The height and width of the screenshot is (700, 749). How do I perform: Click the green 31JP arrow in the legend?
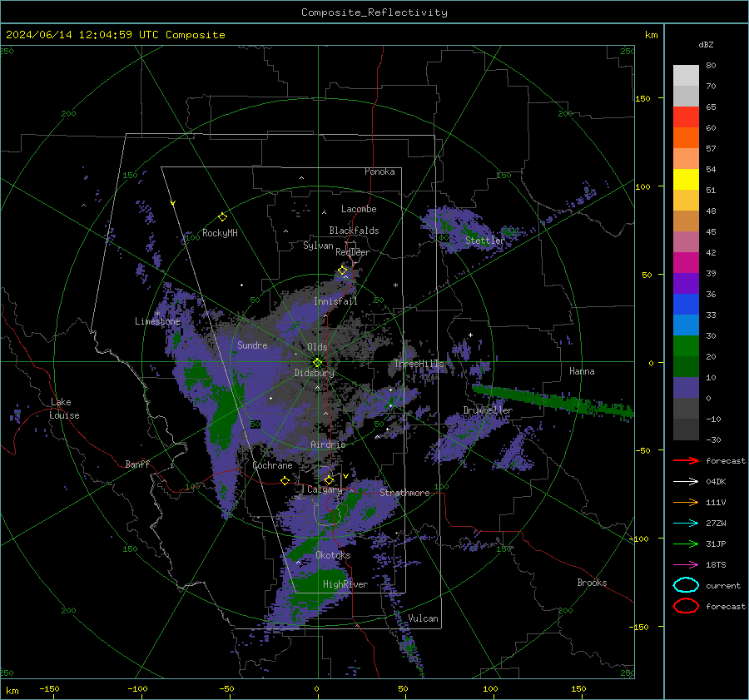point(686,544)
